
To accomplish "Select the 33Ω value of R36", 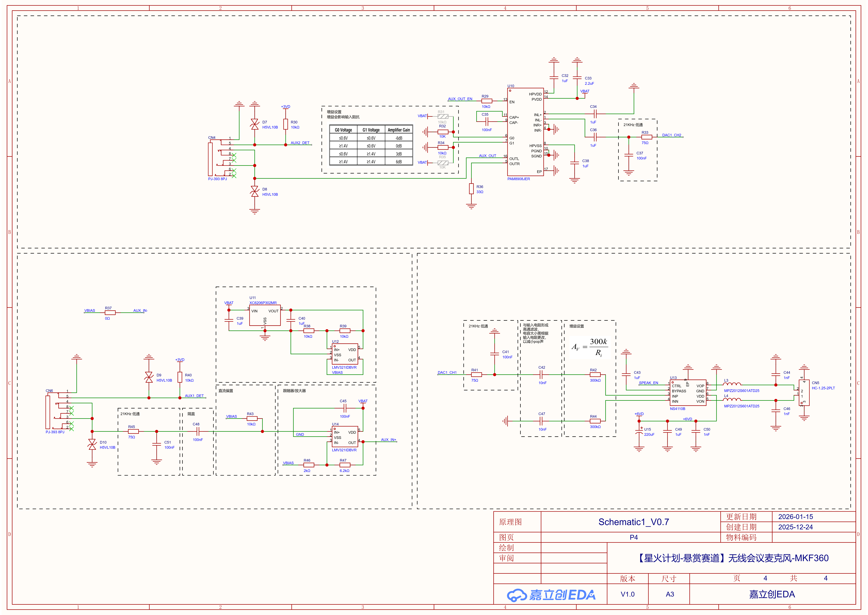I will [480, 192].
